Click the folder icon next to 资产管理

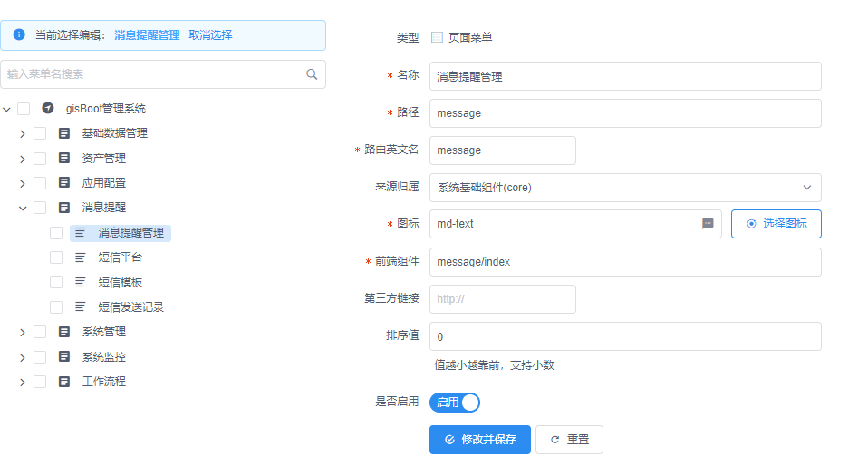click(x=64, y=158)
